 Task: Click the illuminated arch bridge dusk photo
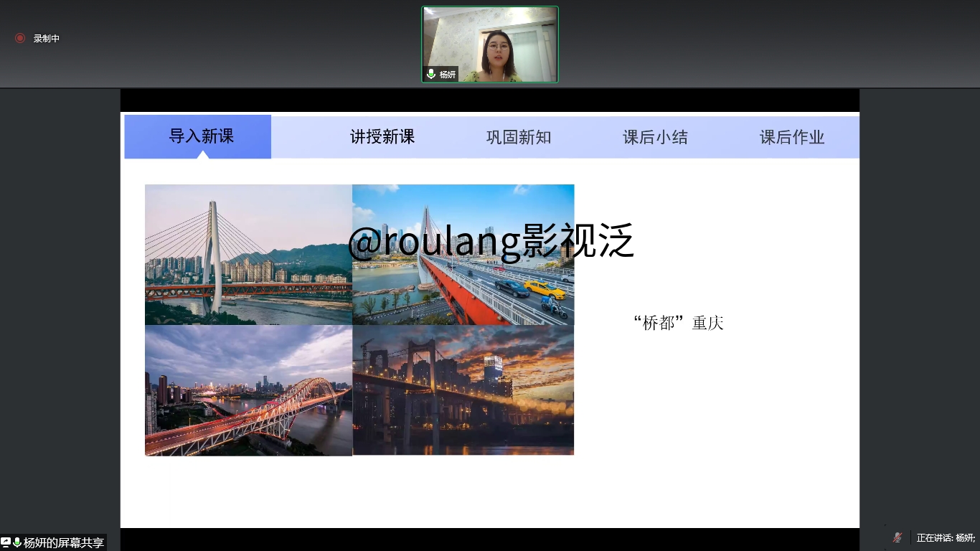coord(248,390)
